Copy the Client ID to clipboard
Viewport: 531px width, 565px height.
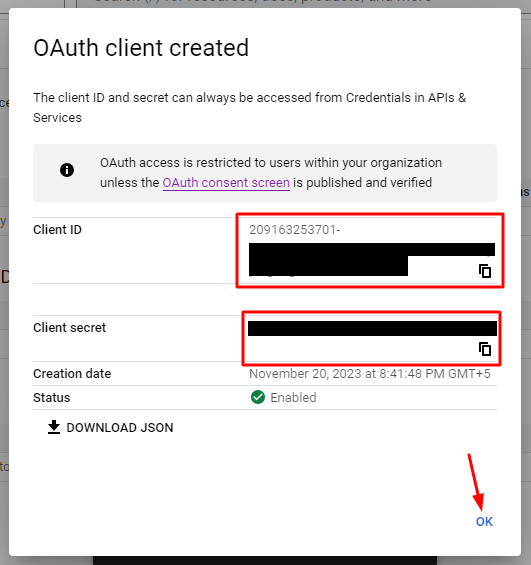click(x=485, y=271)
